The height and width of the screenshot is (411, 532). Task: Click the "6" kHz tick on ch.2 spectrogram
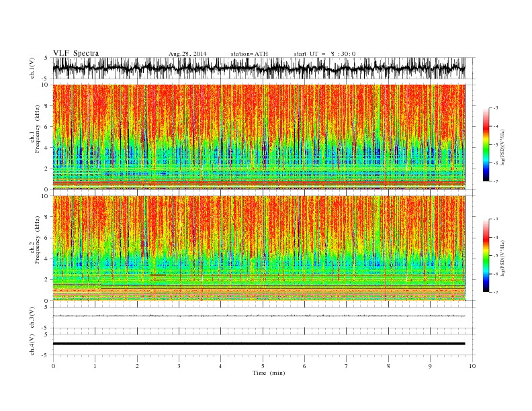pos(47,238)
